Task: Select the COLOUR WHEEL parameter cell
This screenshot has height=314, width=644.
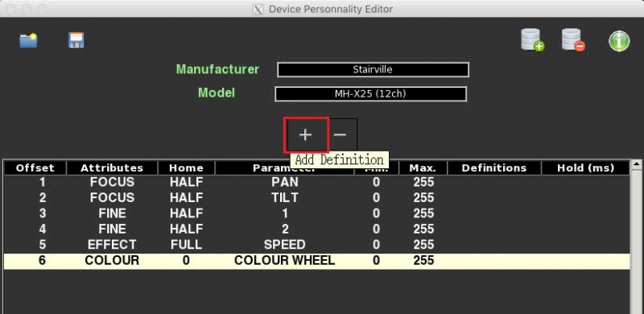Action: [285, 260]
